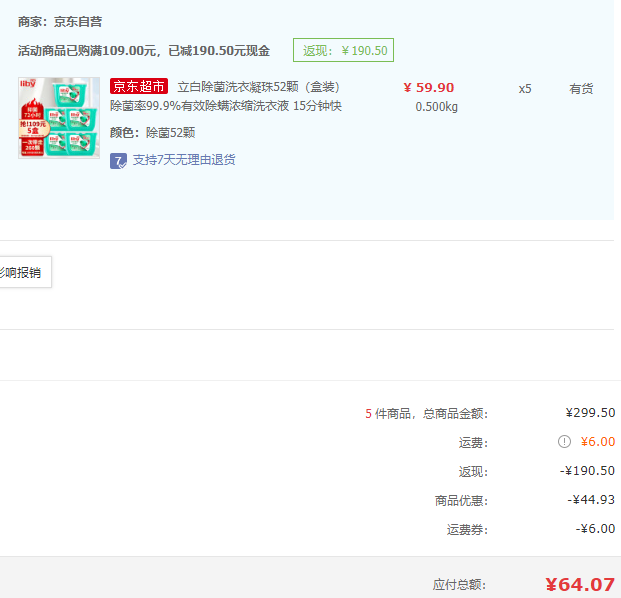Open the Liby laundry pods product thumbnail

[59, 118]
